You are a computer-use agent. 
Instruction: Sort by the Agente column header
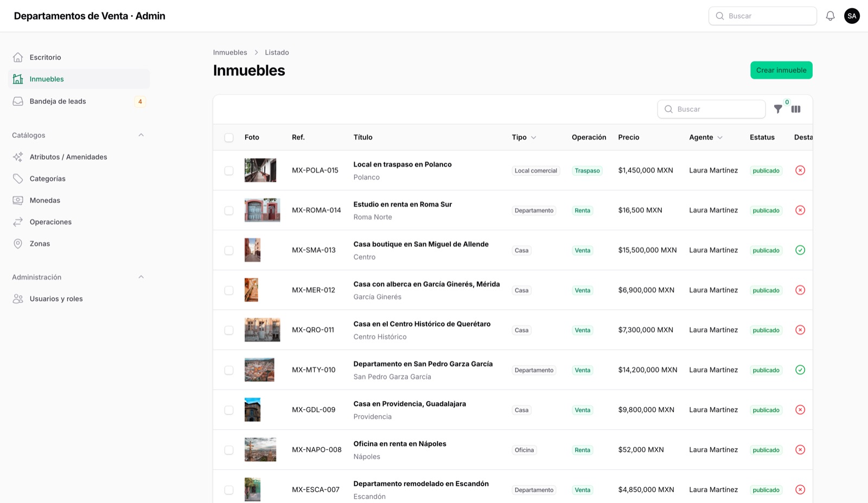click(x=706, y=137)
